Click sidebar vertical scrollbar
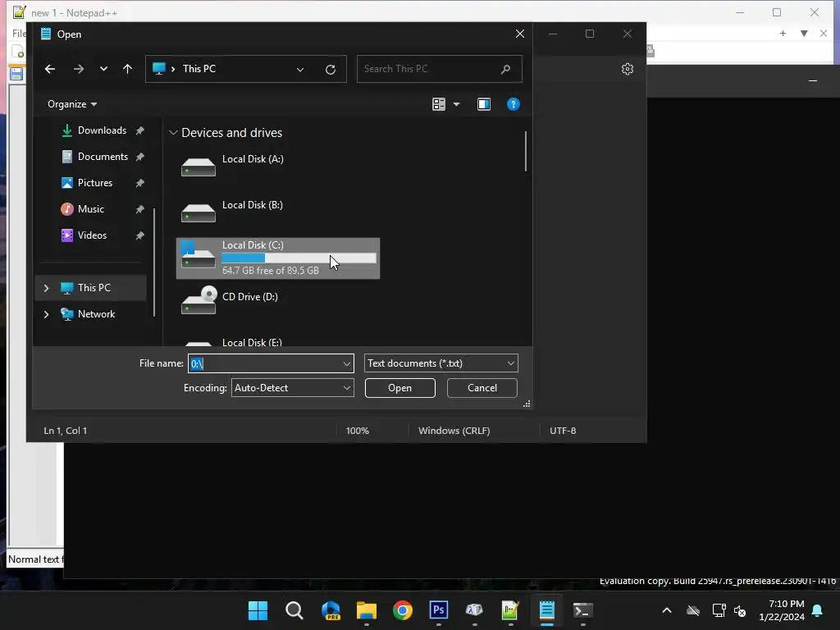The width and height of the screenshot is (840, 630). (x=154, y=262)
